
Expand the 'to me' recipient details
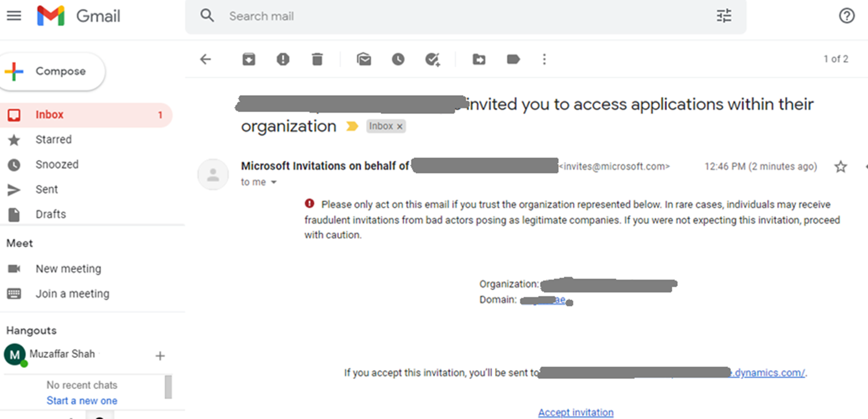[x=273, y=183]
